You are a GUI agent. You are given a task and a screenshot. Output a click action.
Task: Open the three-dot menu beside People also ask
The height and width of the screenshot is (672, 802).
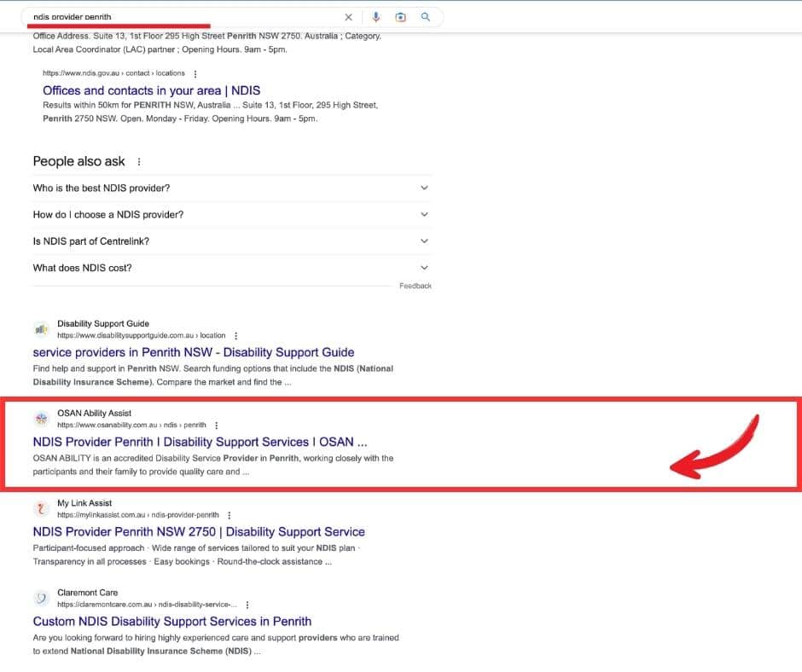(139, 162)
